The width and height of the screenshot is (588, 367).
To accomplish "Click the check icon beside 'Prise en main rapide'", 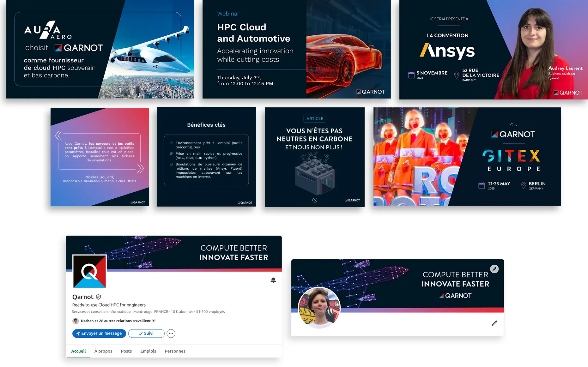I will (x=171, y=154).
